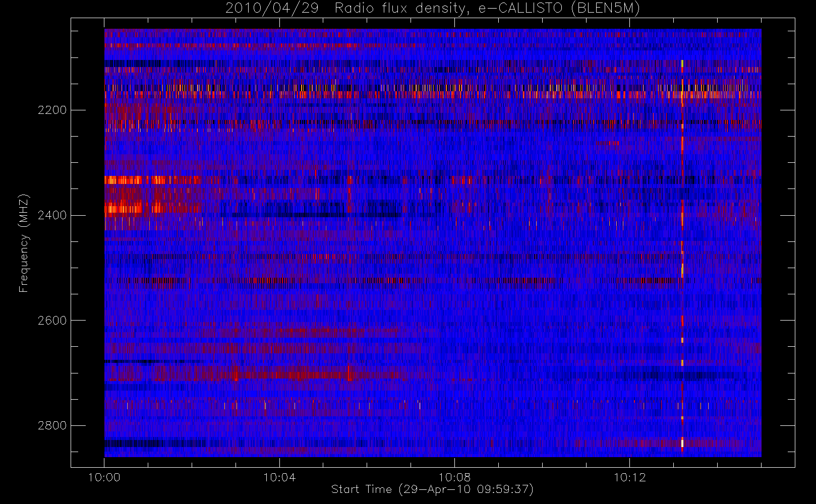Screen dimensions: 816x504
Task: Click the 10:04 time tick label
Action: tap(279, 477)
